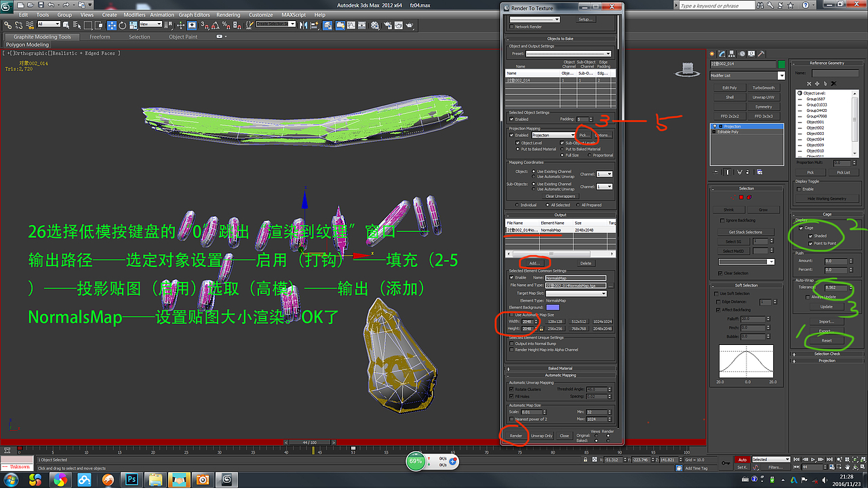Open the Projection modifier dropdown
Screen dimensions: 868x490
point(553,136)
